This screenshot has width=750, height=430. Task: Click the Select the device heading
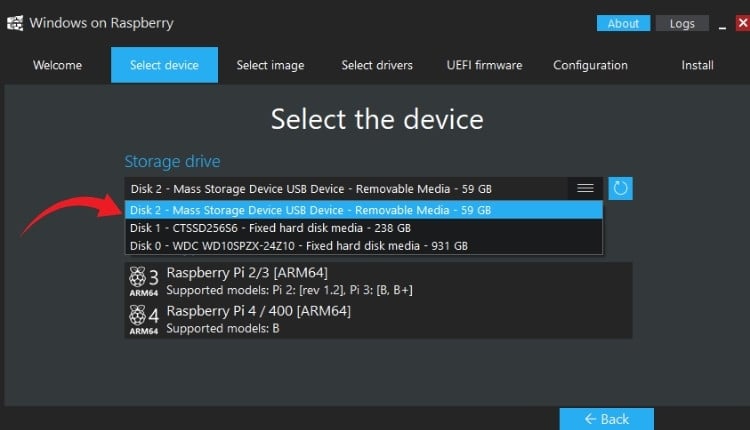tap(377, 119)
